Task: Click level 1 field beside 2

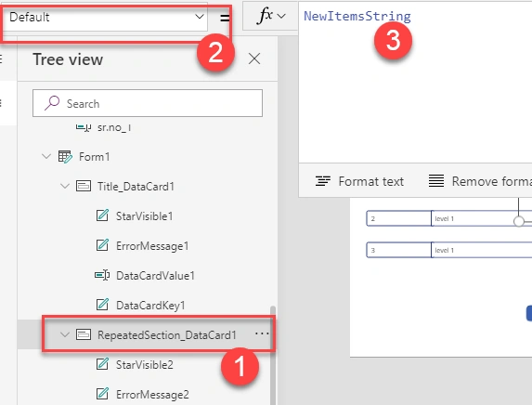Action: [x=482, y=218]
